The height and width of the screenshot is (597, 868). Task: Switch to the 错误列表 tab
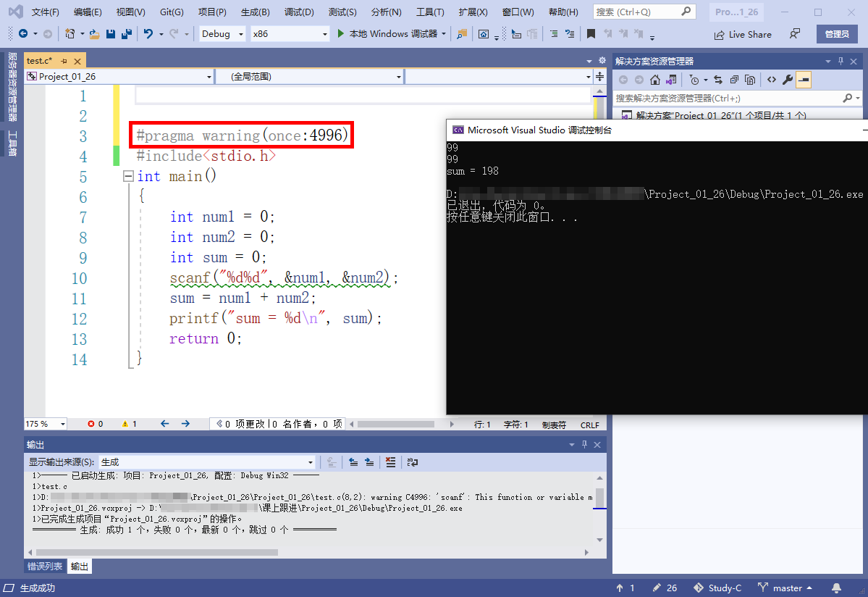pos(45,567)
